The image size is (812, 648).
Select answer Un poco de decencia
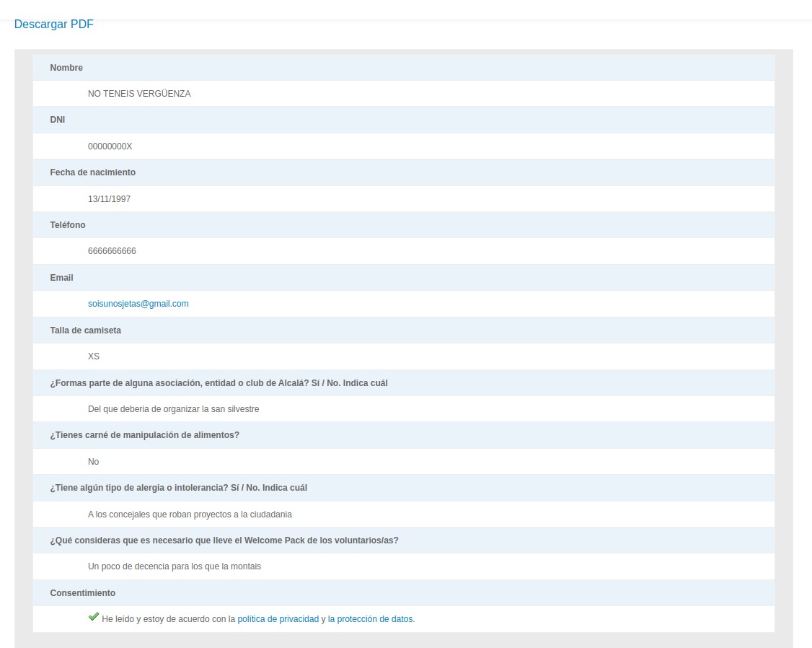click(175, 566)
